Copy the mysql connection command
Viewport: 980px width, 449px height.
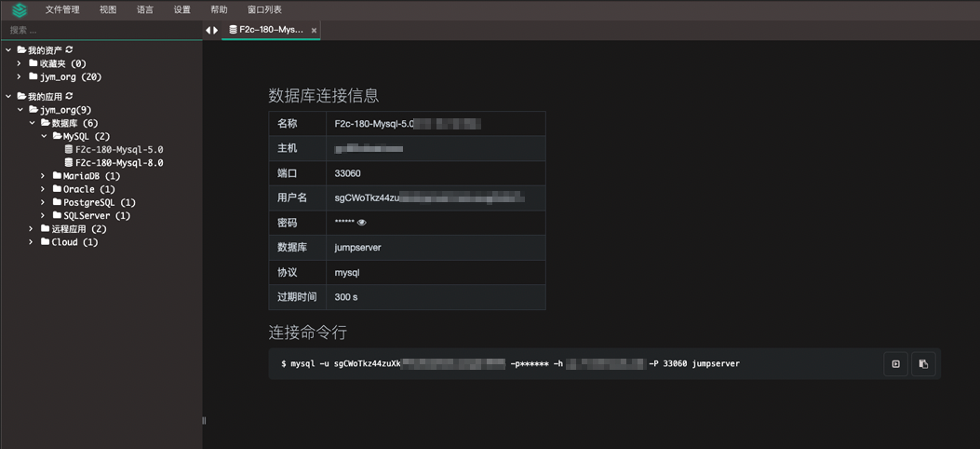[x=923, y=364]
